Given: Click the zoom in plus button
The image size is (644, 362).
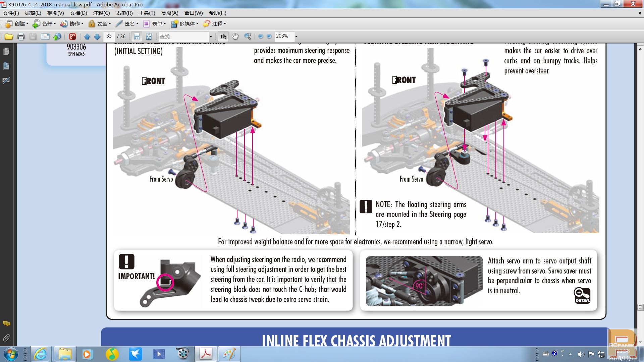Looking at the screenshot, I should pos(269,37).
